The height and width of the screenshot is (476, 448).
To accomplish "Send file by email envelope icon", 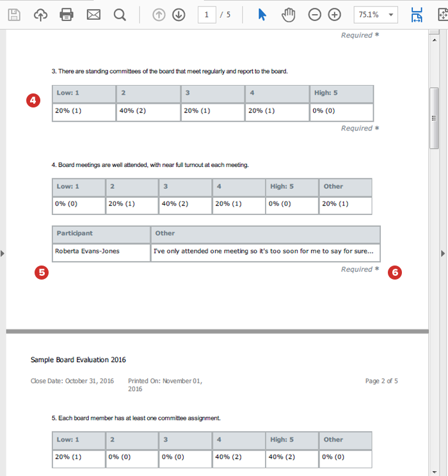I will click(93, 15).
